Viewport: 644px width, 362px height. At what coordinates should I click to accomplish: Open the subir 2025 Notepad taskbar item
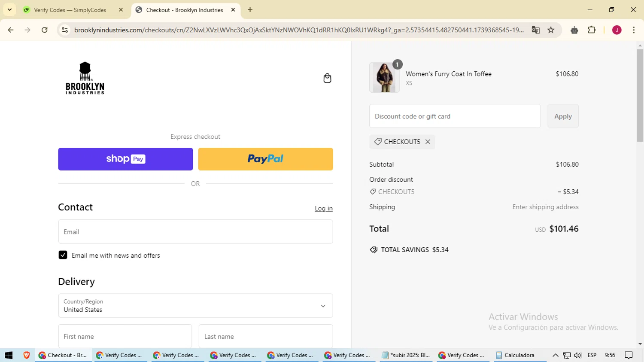[407, 355]
